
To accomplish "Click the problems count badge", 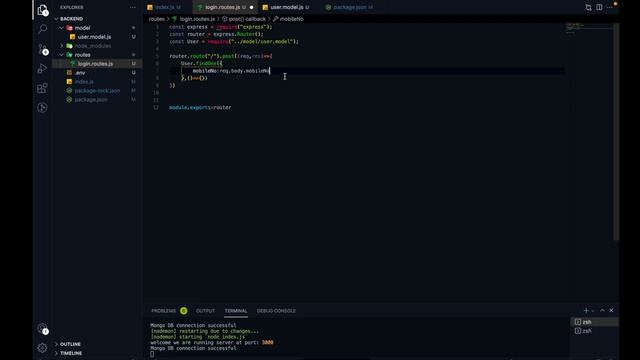I will pos(184,311).
